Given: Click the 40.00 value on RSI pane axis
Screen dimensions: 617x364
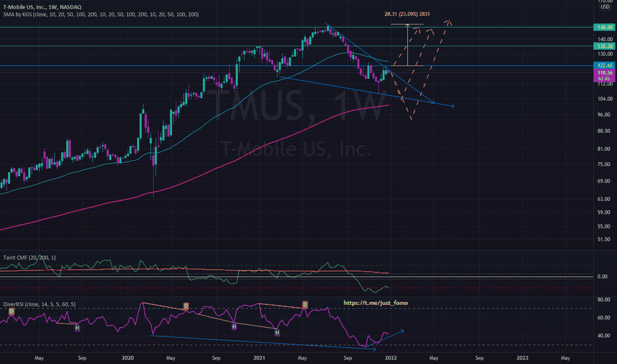Looking at the screenshot, I should click(x=604, y=336).
